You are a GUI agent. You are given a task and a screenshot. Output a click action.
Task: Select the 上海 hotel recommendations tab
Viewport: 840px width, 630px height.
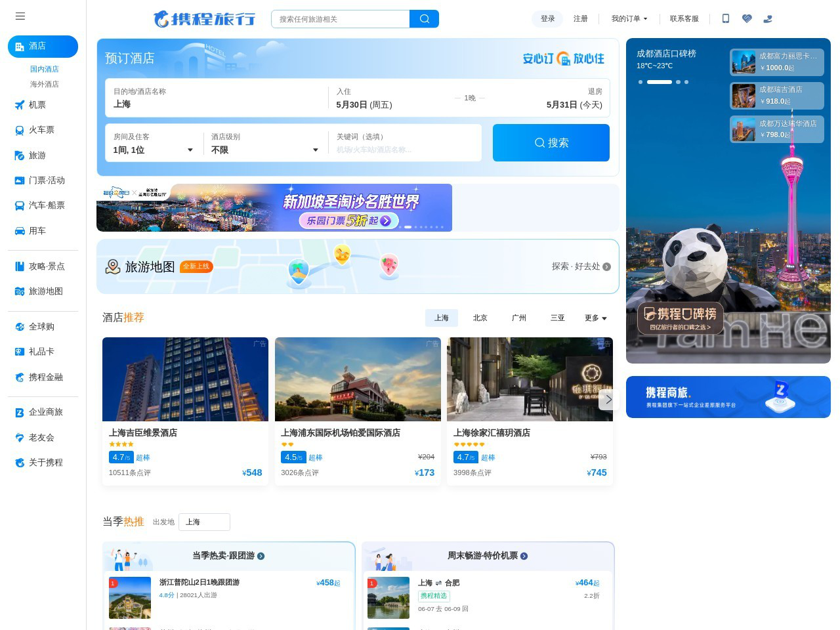442,318
